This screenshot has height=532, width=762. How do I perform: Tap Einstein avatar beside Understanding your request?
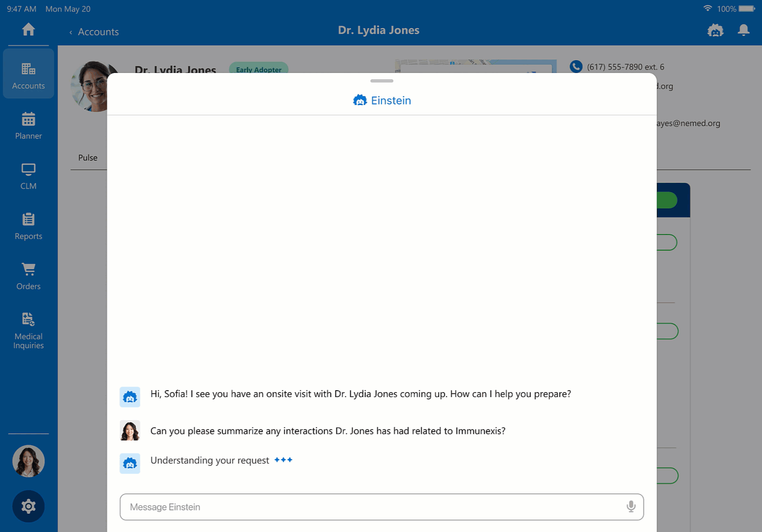(x=130, y=464)
